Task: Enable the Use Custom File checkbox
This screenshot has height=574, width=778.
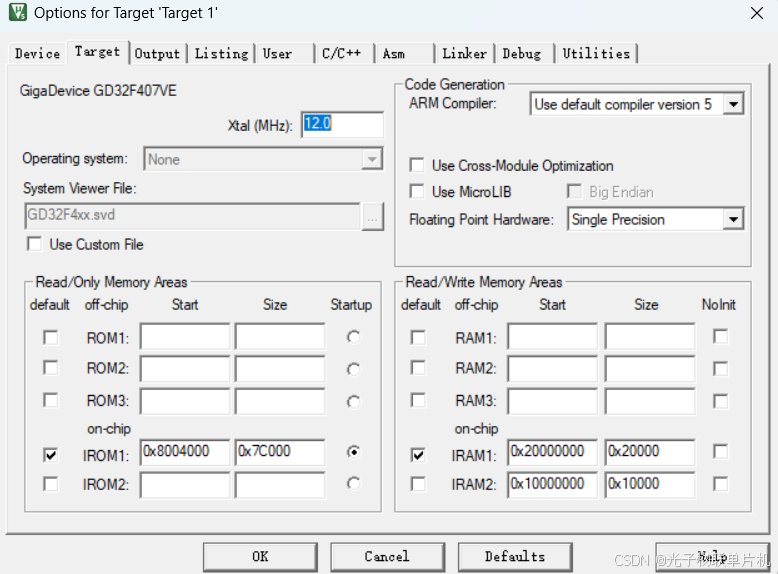Action: [35, 244]
